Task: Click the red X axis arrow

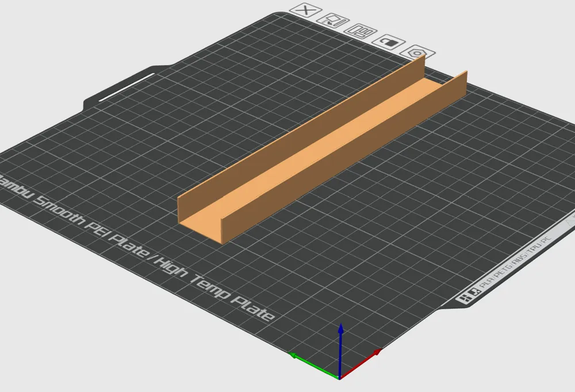Action: pyautogui.click(x=361, y=363)
